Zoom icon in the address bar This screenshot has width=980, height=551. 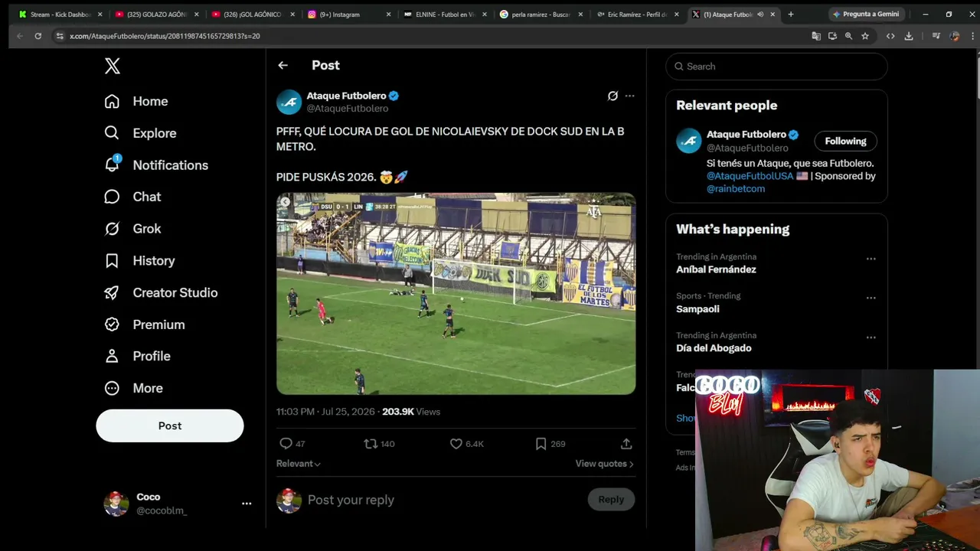coord(848,36)
